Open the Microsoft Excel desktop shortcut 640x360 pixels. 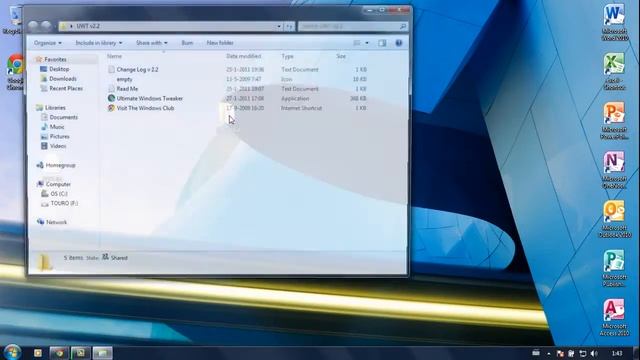[x=614, y=71]
